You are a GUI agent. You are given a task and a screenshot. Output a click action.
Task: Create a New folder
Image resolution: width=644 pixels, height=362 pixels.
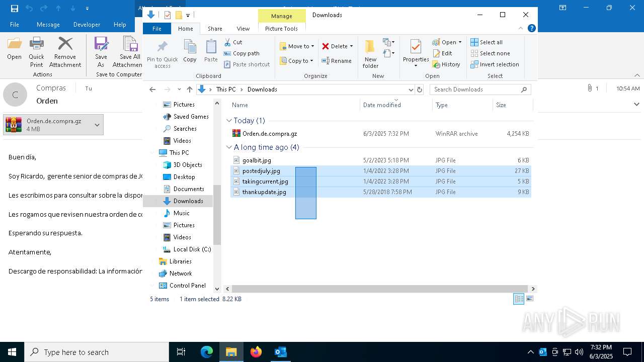point(370,54)
